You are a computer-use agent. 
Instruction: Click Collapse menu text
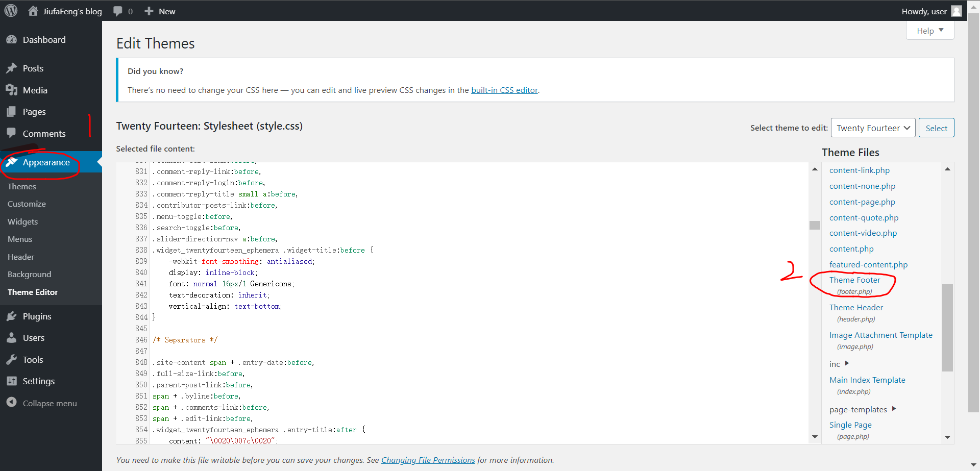[50, 403]
